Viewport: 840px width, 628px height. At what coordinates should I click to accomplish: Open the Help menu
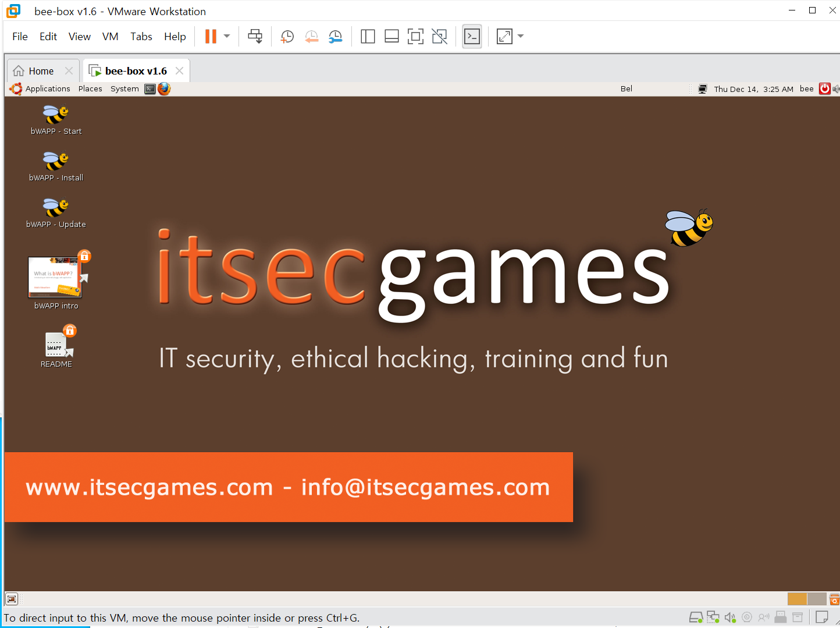[x=175, y=36]
